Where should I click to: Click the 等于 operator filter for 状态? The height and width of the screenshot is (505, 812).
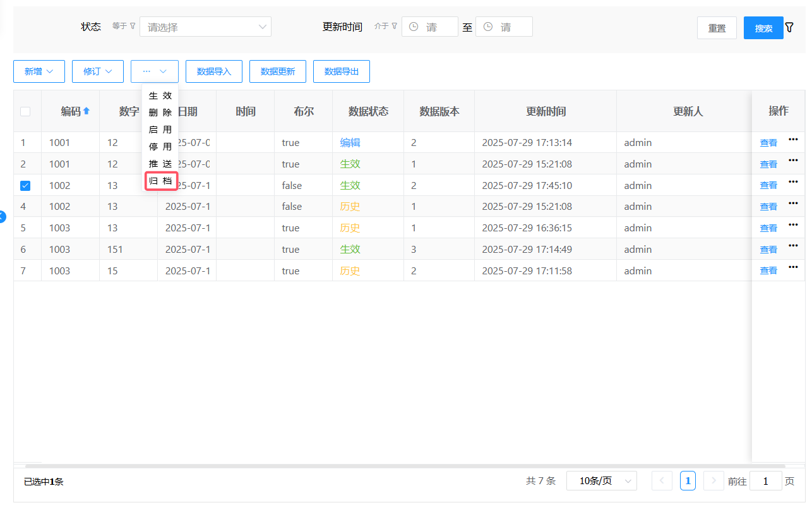[x=124, y=27]
